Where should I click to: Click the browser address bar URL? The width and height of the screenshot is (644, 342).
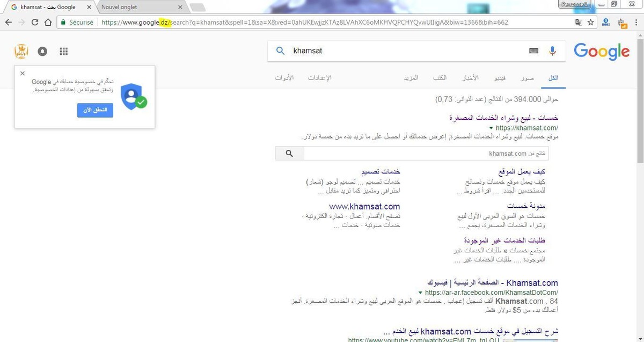304,23
